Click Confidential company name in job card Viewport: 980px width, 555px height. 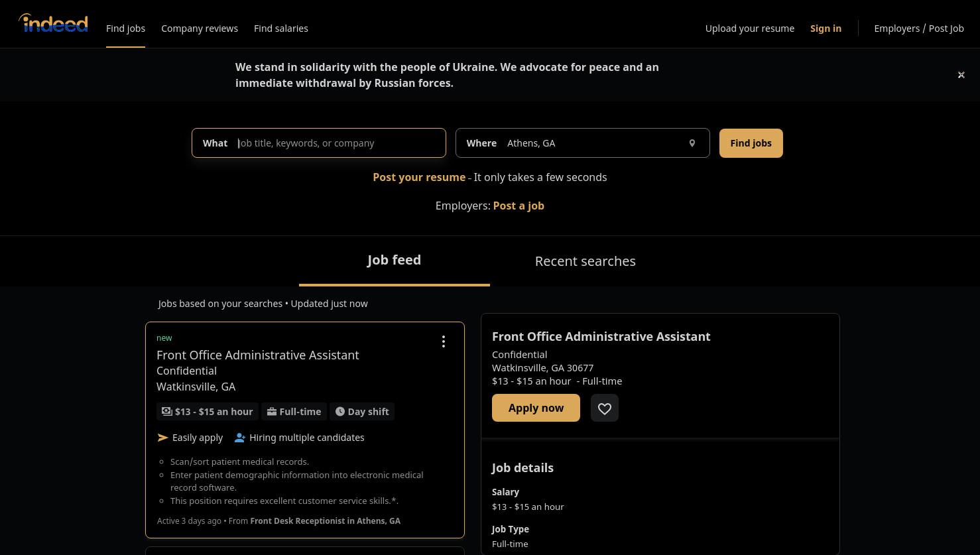[186, 371]
